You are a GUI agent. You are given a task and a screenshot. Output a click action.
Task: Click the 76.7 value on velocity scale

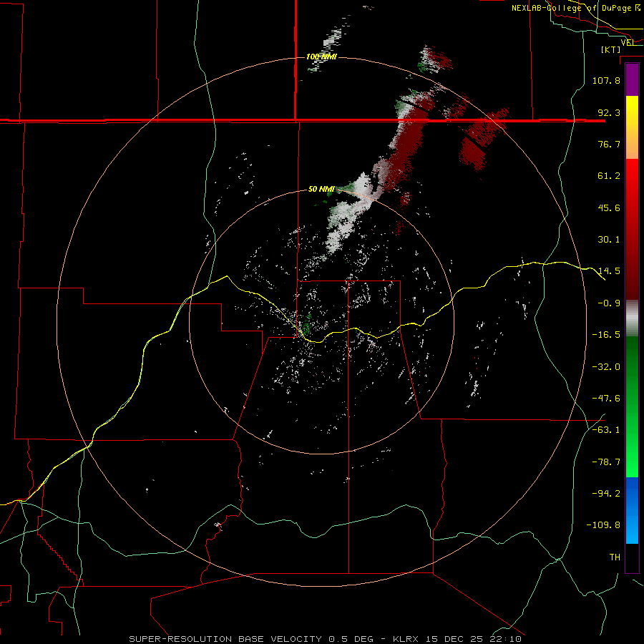point(609,144)
